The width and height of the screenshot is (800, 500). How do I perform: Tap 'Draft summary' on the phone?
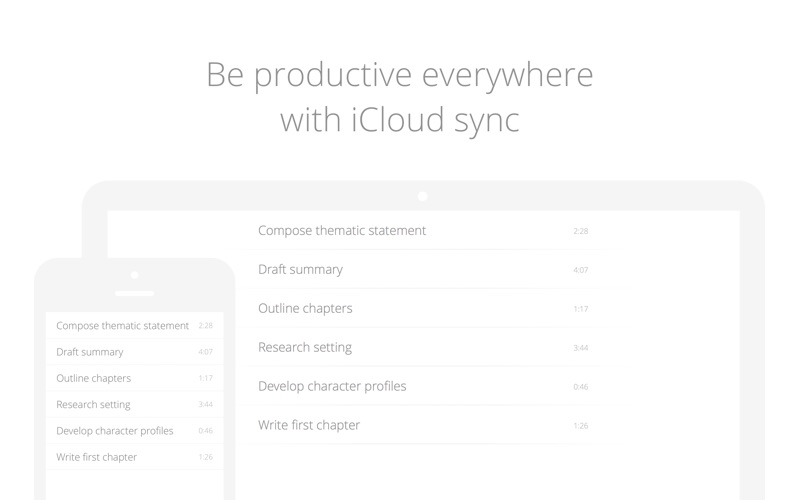90,352
